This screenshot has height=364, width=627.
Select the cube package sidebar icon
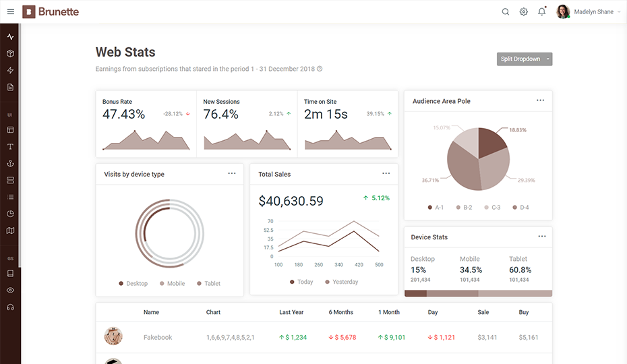tap(10, 54)
